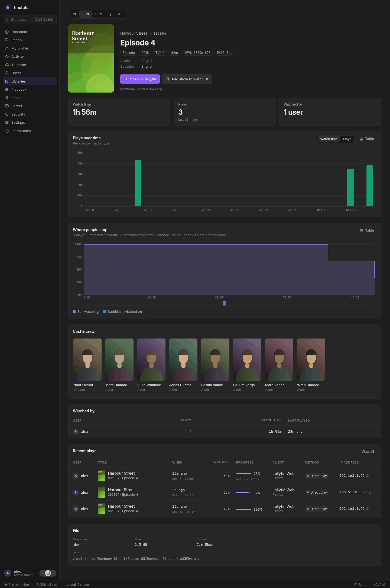390x588 pixels.
Task: Click the system theme monitor icon
Action: (48, 573)
